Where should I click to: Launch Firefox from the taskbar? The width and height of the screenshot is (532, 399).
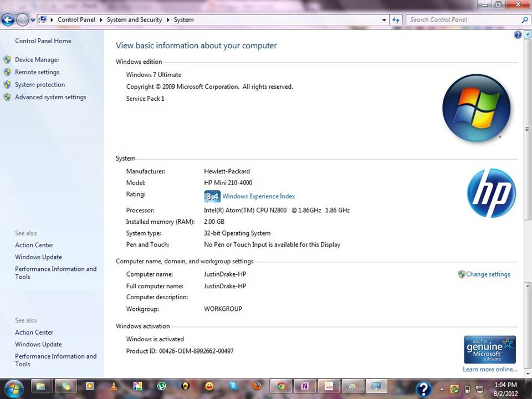[x=257, y=386]
